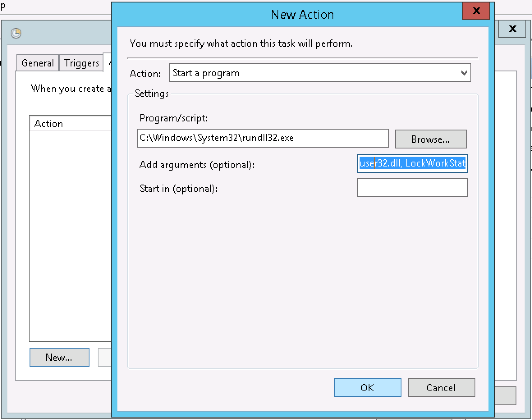The height and width of the screenshot is (420, 532).
Task: Click the dropdown arrow beside Start a program
Action: [464, 73]
